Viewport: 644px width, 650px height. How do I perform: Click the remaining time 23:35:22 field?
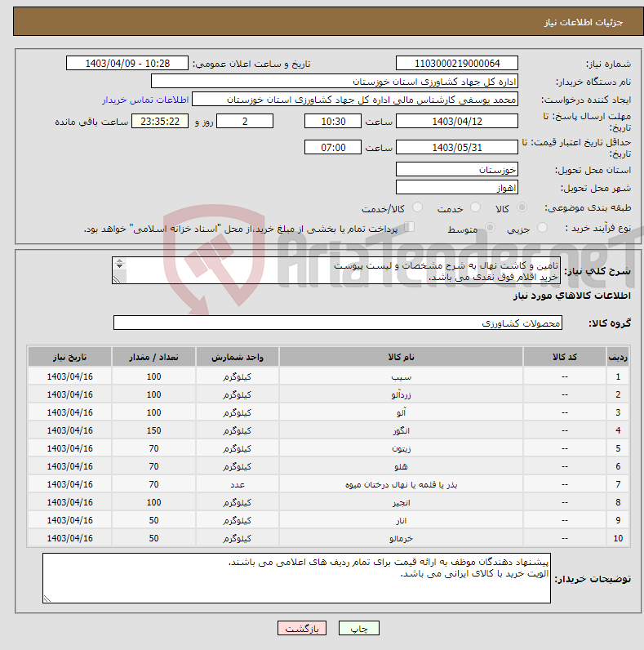click(x=160, y=121)
